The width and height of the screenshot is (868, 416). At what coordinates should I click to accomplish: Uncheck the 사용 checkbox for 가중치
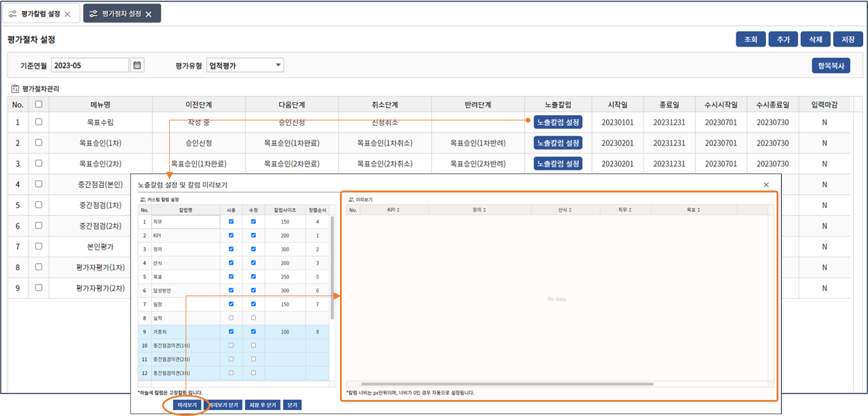pos(231,332)
